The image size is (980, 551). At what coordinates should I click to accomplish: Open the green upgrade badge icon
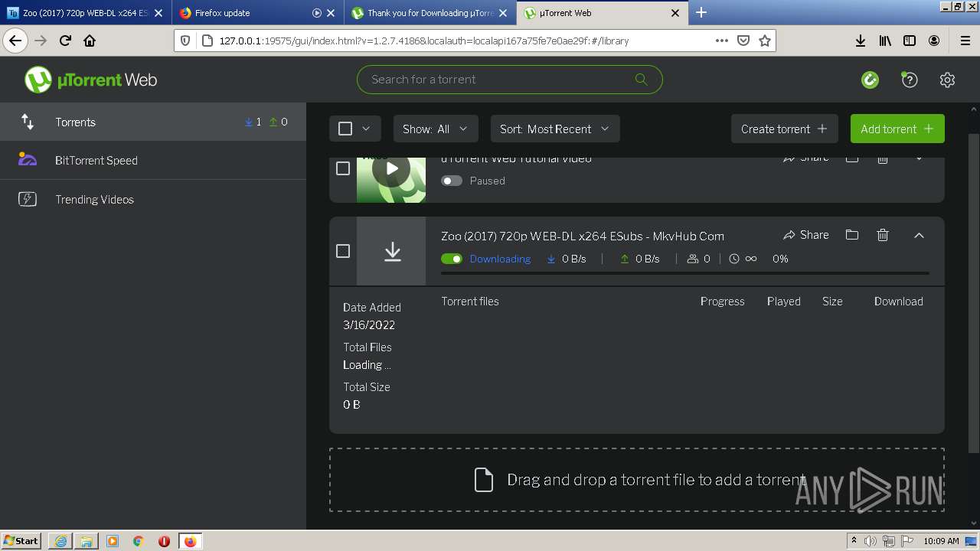(x=870, y=80)
